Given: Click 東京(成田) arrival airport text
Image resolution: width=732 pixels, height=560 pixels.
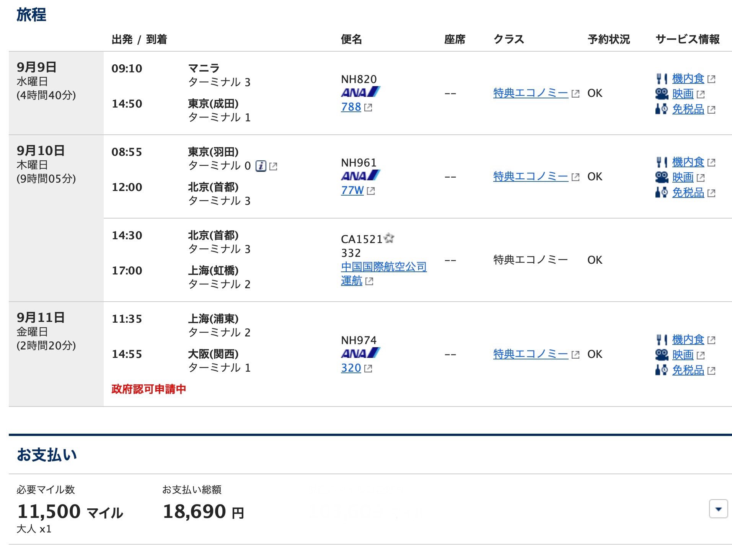Looking at the screenshot, I should click(x=213, y=104).
